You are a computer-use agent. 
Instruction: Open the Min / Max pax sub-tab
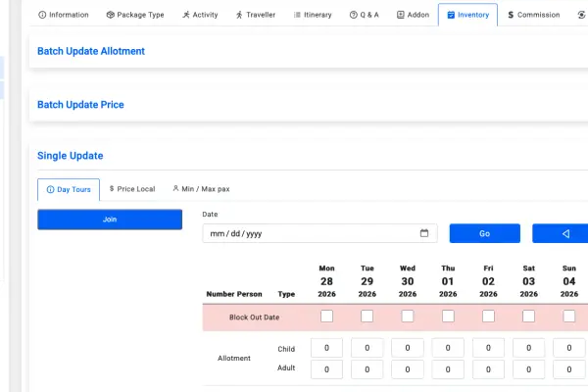pos(201,189)
